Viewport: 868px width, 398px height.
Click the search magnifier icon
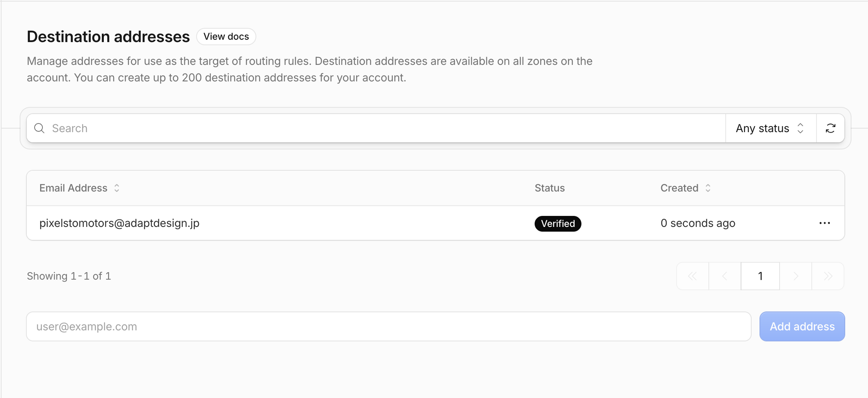tap(39, 128)
